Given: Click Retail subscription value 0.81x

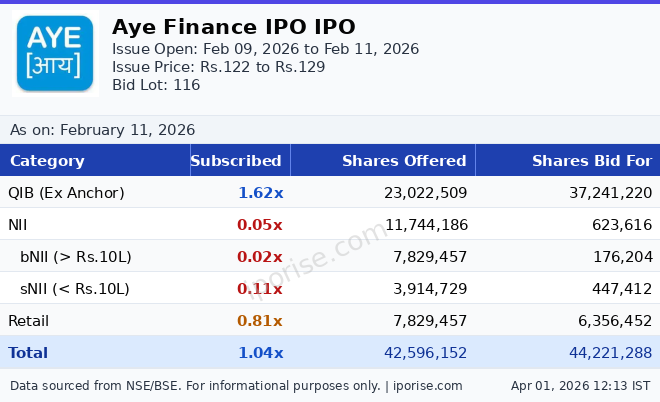Looking at the screenshot, I should (x=260, y=321).
